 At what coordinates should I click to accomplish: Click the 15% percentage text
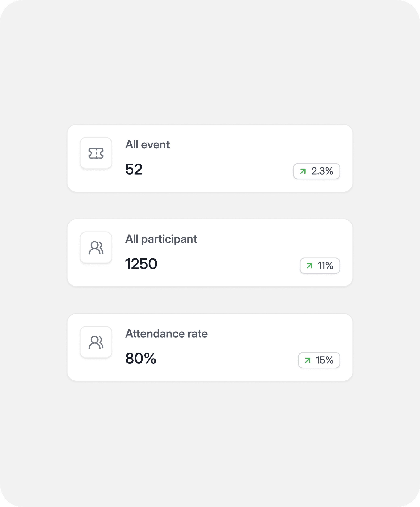324,360
